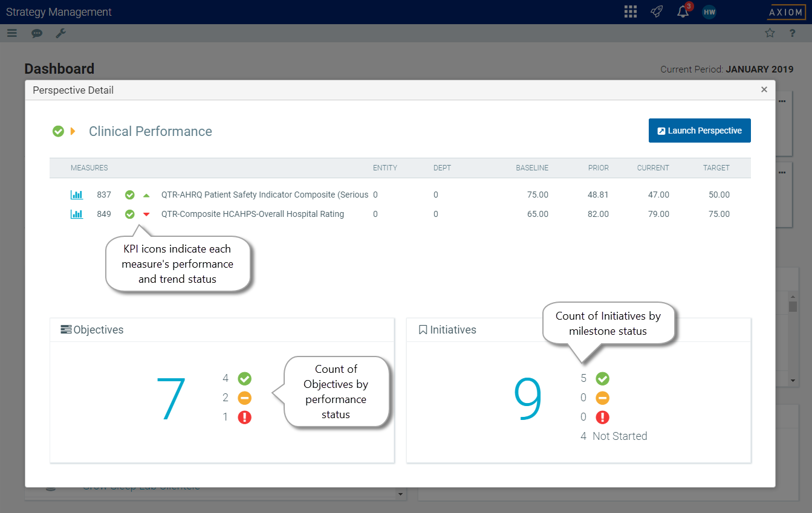Screen dimensions: 812x513
Task: Click the TARGET column header
Action: click(x=716, y=168)
